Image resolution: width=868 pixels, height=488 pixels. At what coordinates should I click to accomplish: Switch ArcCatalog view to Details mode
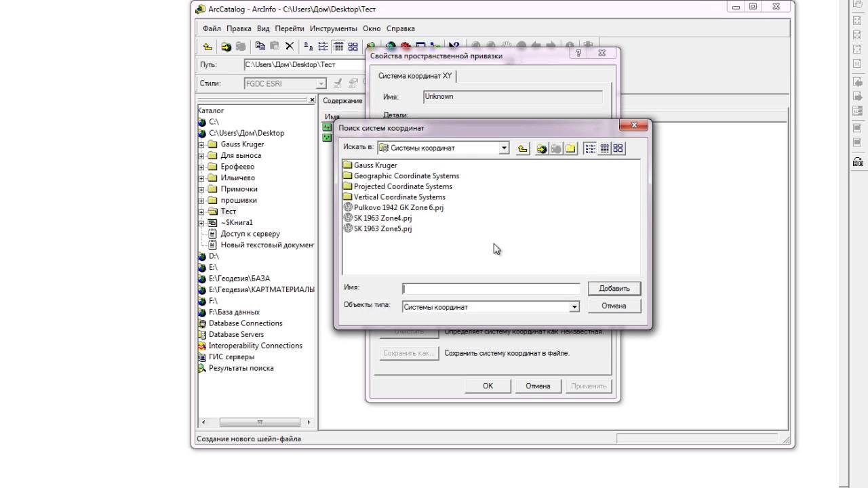[x=338, y=47]
